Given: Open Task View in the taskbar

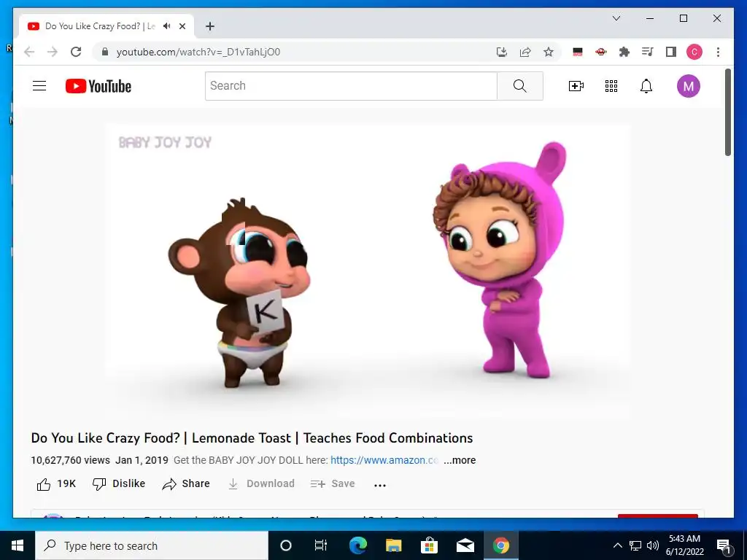Looking at the screenshot, I should [x=321, y=545].
